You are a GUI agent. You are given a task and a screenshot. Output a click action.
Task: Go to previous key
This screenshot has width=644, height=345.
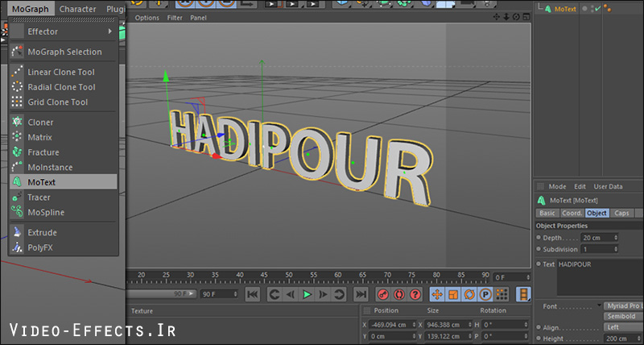[275, 294]
